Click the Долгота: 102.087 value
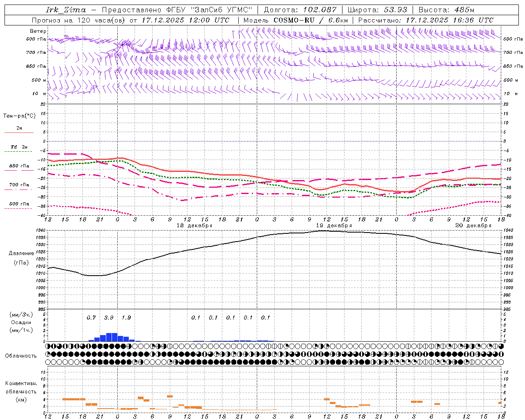525x420 pixels. (300, 10)
